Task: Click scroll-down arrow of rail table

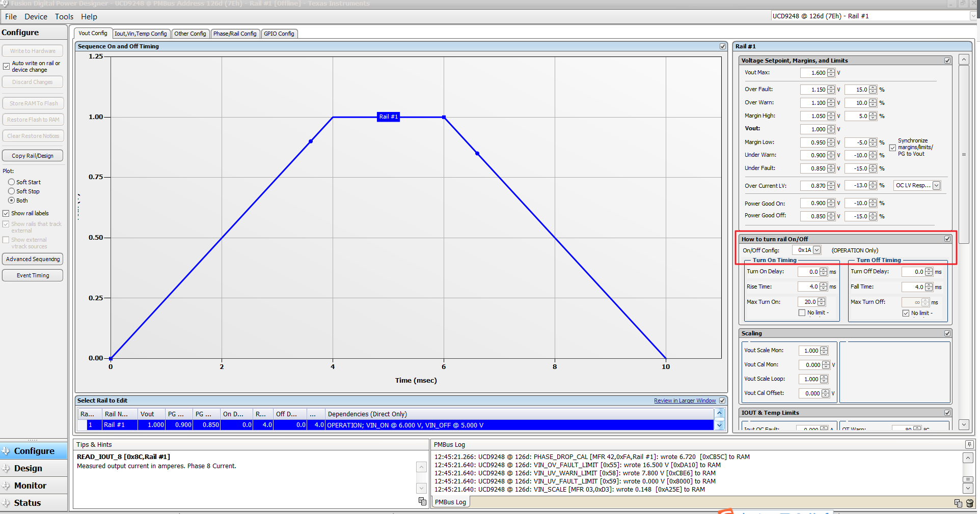Action: pyautogui.click(x=720, y=425)
